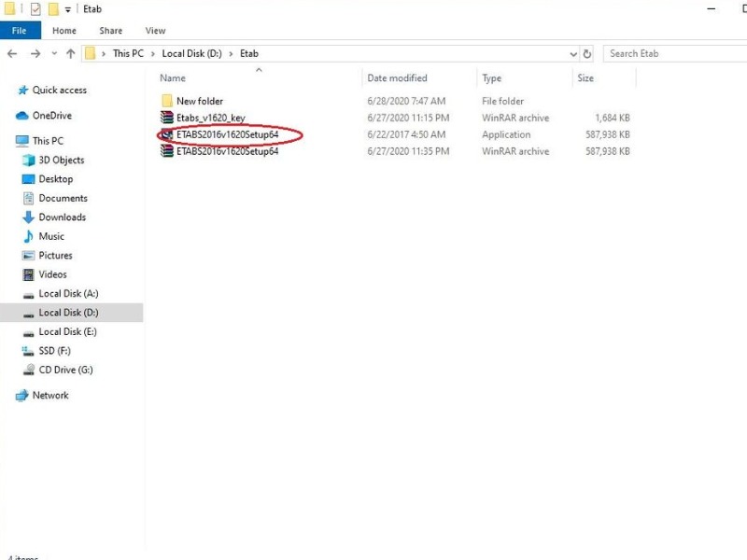Click the refresh icon beside the address bar
Viewport: 747px width, 560px height.
tap(588, 53)
